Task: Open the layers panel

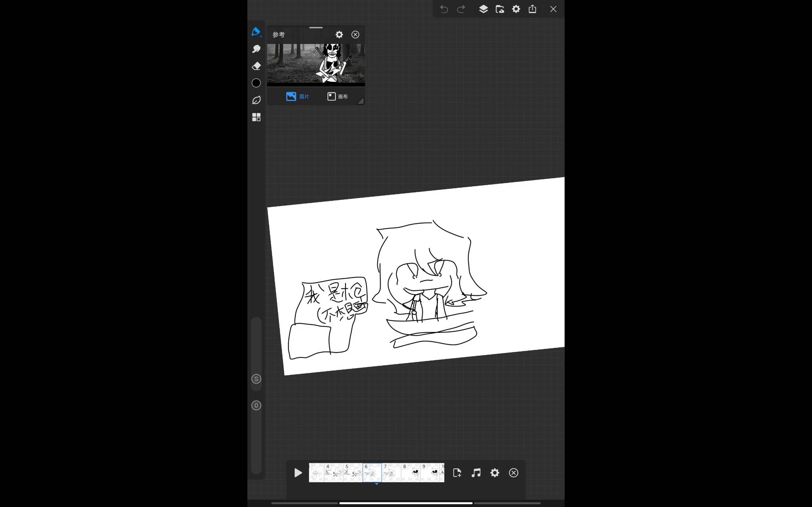Action: point(483,9)
